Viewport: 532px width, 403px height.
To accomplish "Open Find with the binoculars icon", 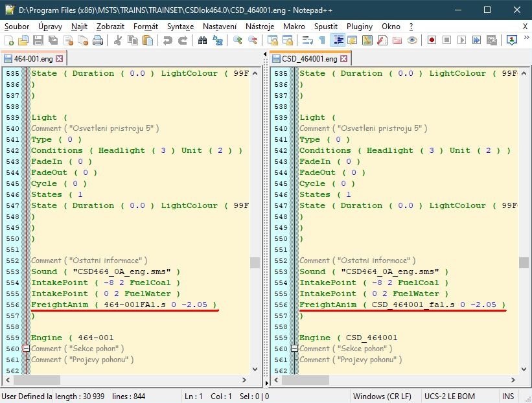I will pyautogui.click(x=203, y=40).
